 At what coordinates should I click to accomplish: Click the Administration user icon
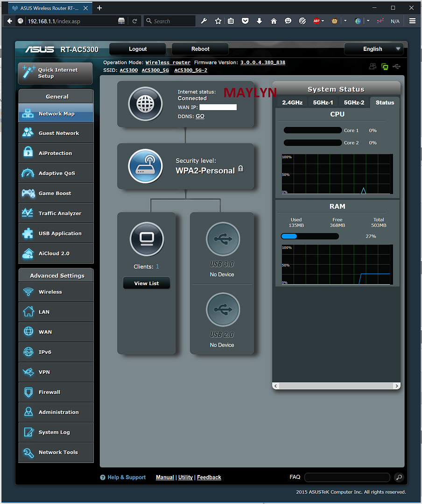(x=28, y=412)
